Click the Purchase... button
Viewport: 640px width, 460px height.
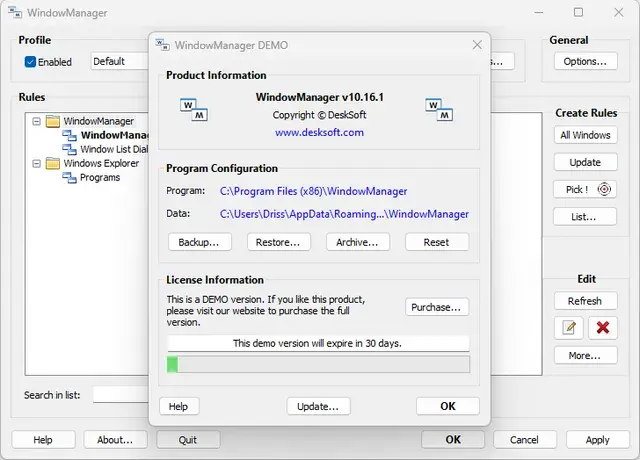point(437,307)
